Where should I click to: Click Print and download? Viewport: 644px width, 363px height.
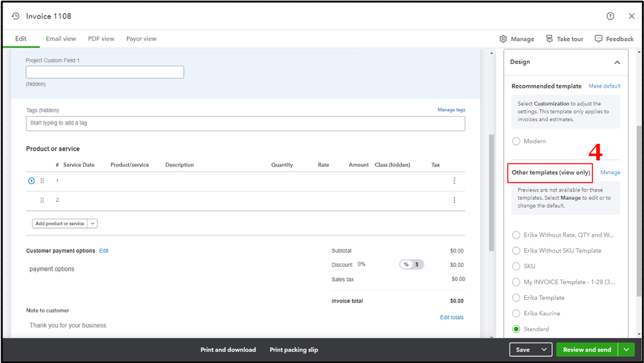point(228,349)
